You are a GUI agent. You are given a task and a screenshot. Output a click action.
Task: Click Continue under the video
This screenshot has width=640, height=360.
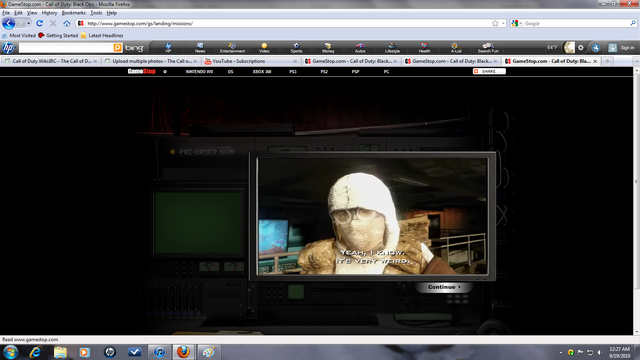444,287
